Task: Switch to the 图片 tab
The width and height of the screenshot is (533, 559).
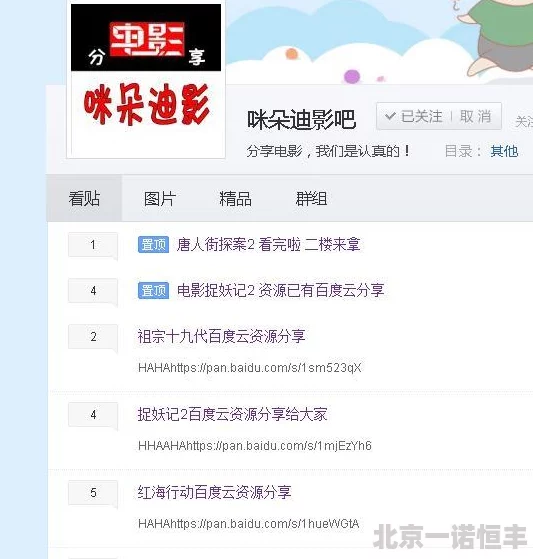Action: click(160, 199)
